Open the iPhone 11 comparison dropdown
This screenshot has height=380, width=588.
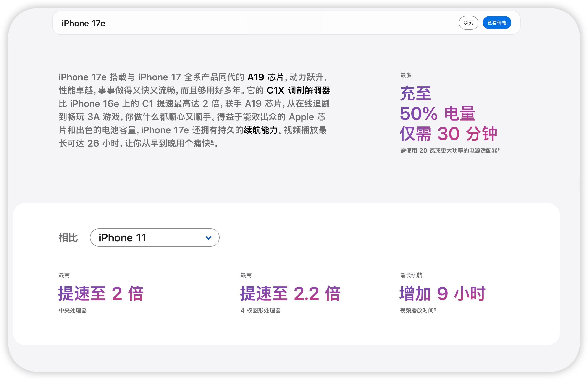[x=154, y=237]
